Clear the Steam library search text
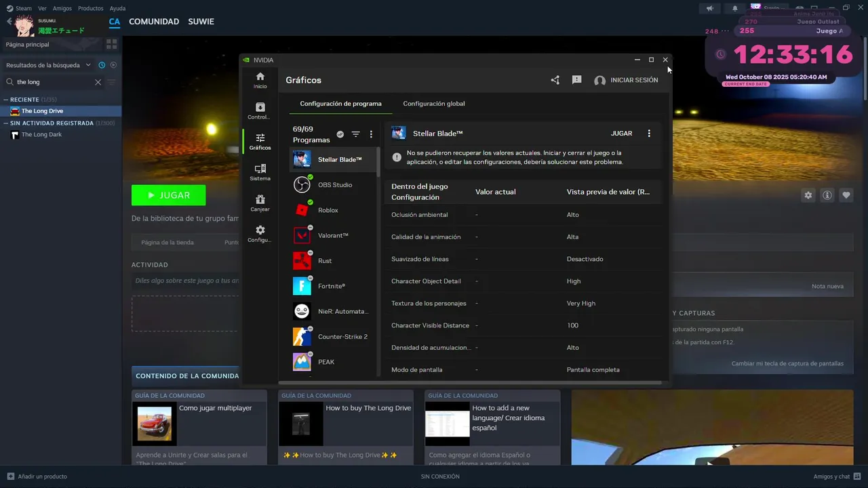Screen dimensions: 868x488 pos(98,82)
